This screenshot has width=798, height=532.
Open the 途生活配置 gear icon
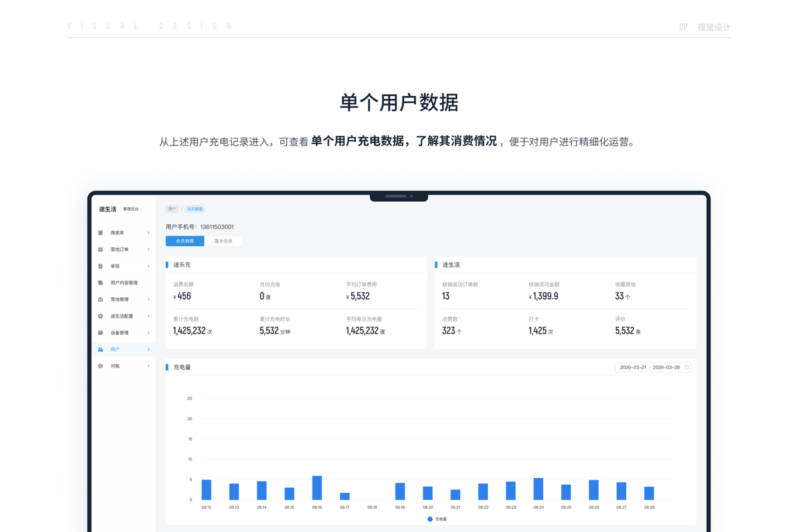click(x=100, y=316)
